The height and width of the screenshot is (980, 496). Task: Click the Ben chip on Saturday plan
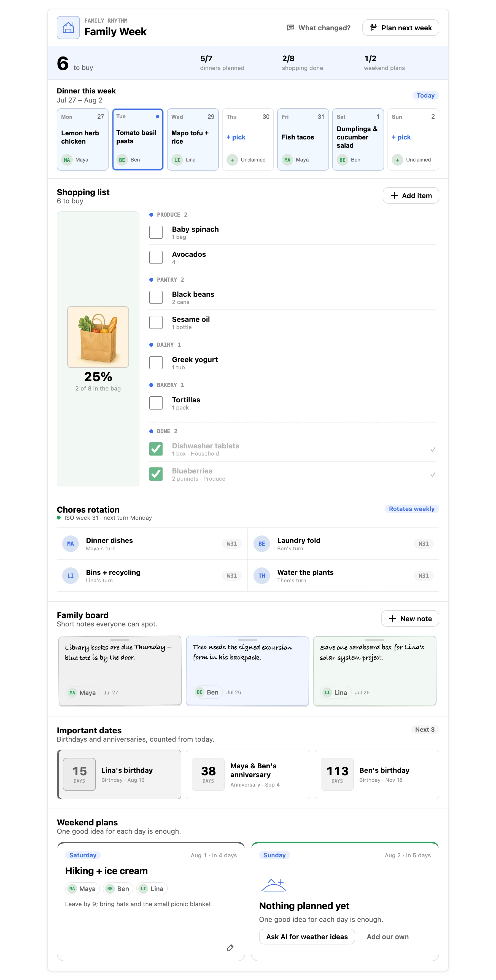point(118,889)
